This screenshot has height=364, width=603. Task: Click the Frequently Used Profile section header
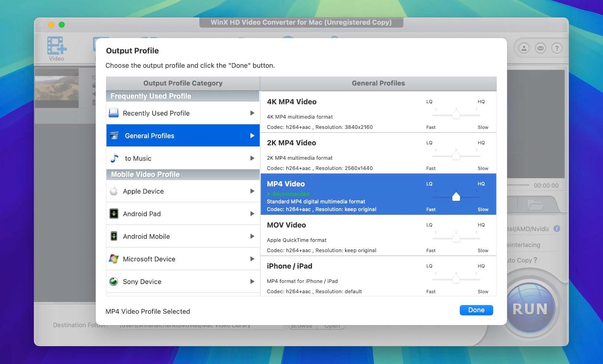[x=183, y=96]
